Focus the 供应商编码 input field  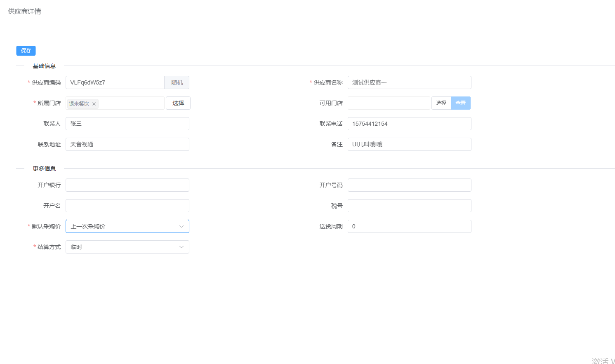point(115,82)
